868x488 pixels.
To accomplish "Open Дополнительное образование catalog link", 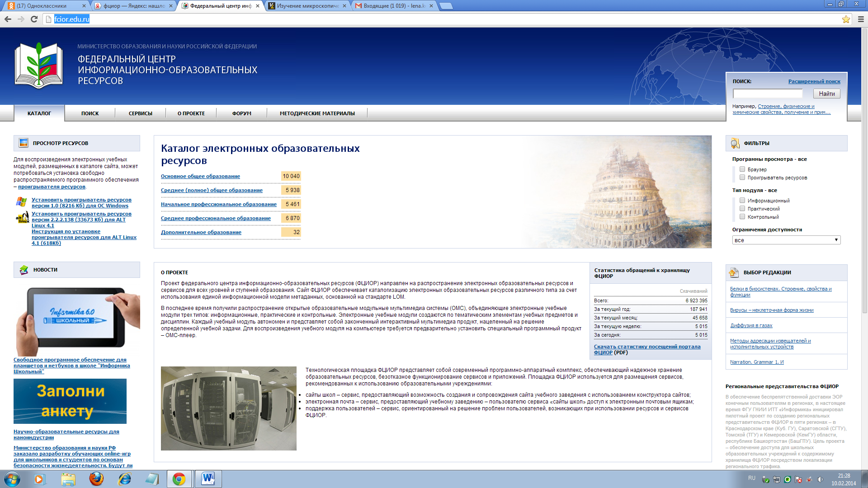I will (201, 232).
